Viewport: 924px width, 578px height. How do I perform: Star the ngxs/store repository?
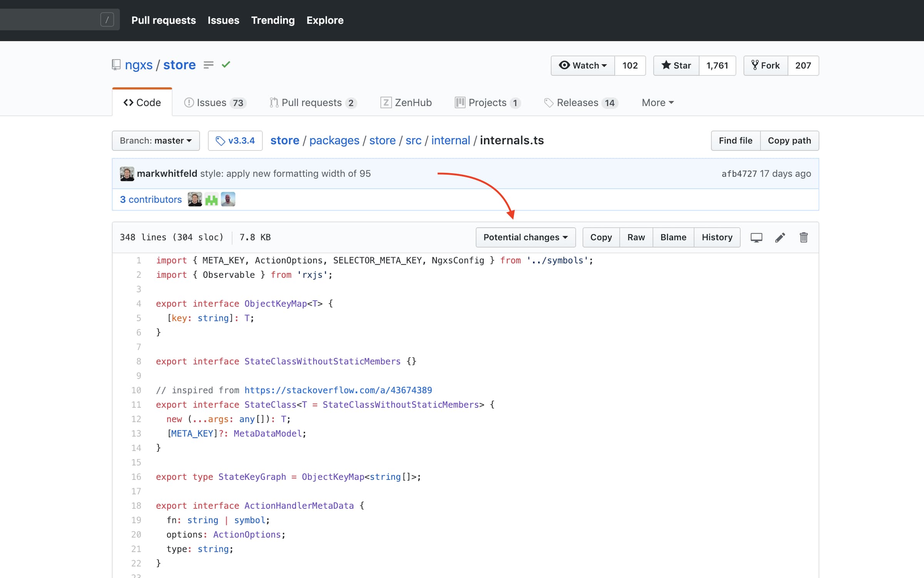click(x=676, y=65)
